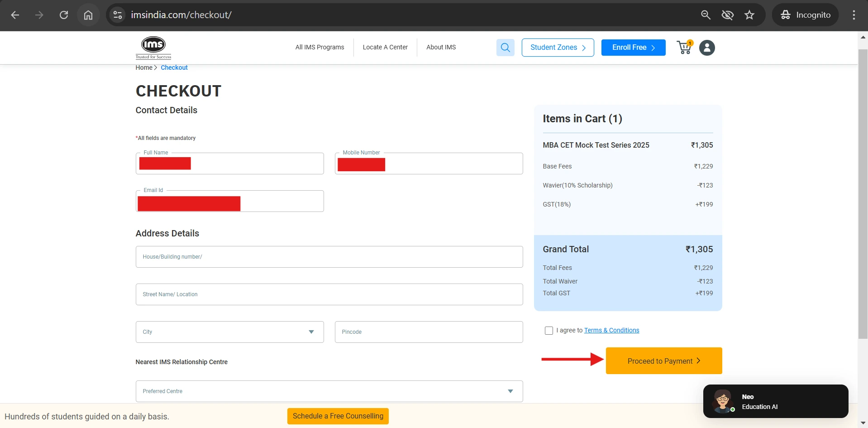Click the Wavier(10% Scholarship) row label

[577, 185]
